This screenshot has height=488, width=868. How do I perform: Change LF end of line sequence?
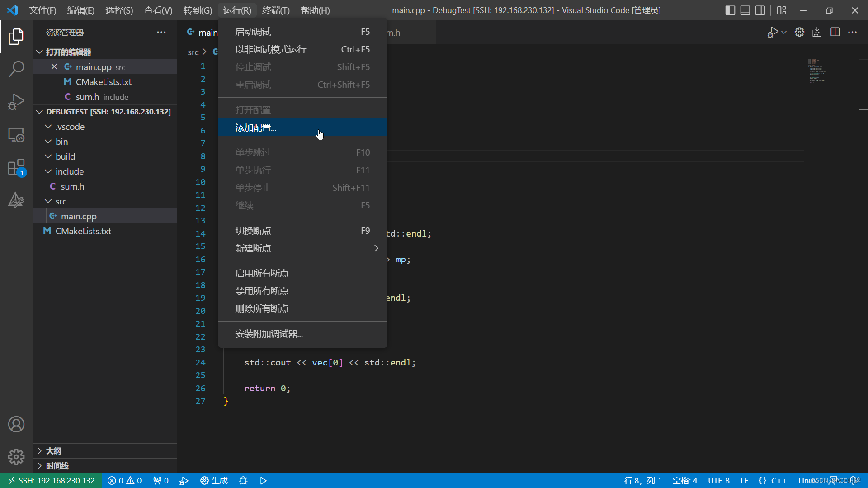tap(744, 480)
